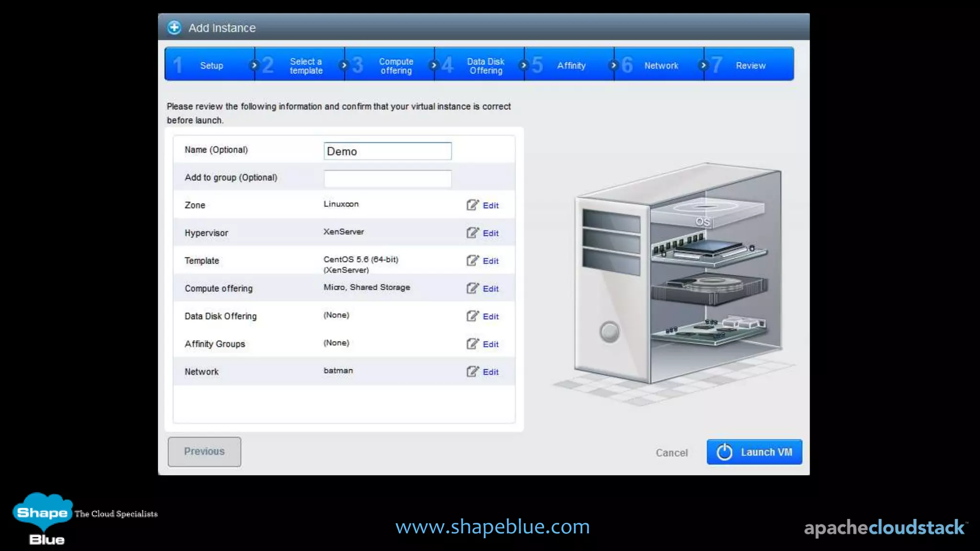Launch the VM with Launch VM button
Image resolution: width=980 pixels, height=551 pixels.
tap(755, 452)
